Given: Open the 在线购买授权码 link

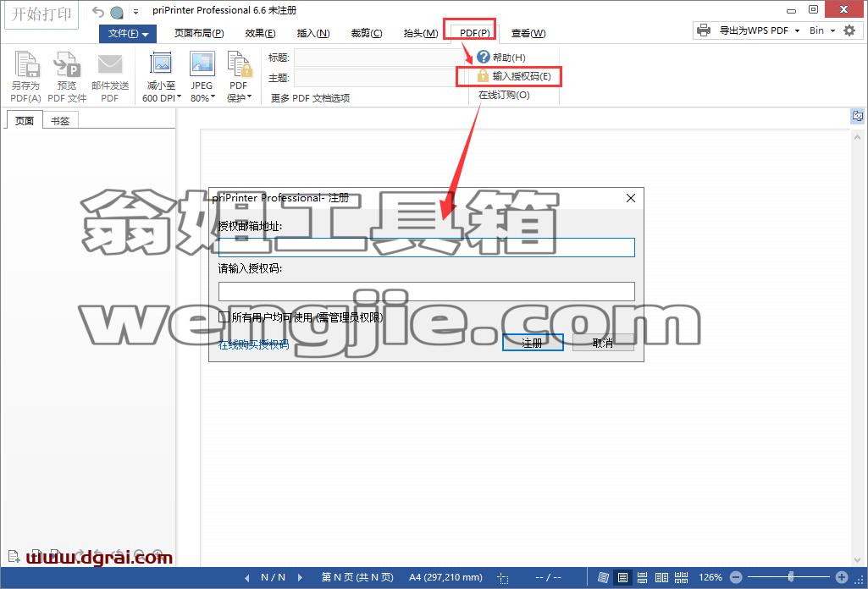Looking at the screenshot, I should pos(253,344).
